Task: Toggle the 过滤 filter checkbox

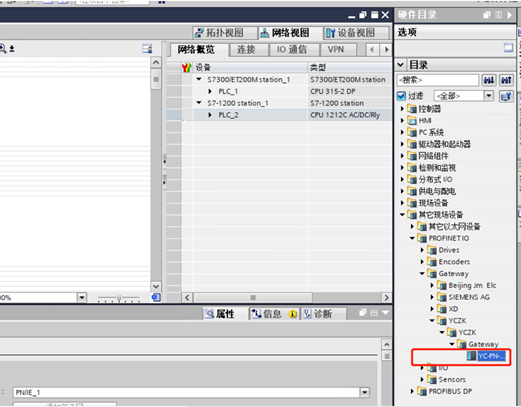Action: [x=401, y=96]
